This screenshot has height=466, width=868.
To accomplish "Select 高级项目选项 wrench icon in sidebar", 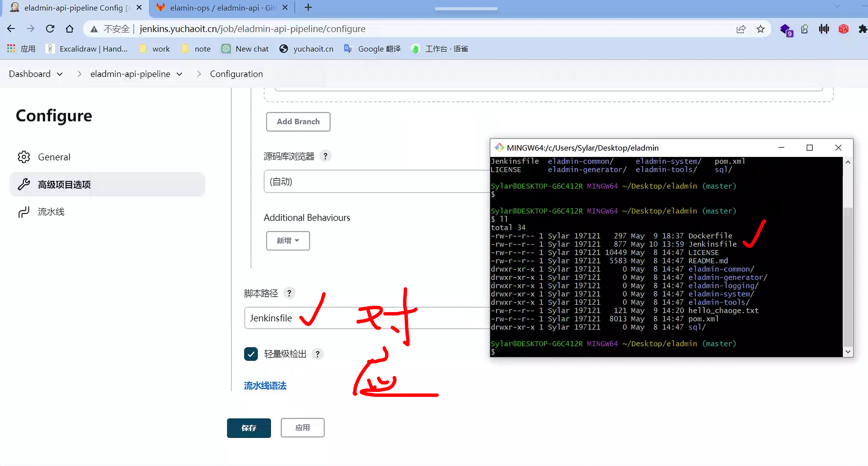I will pos(24,184).
